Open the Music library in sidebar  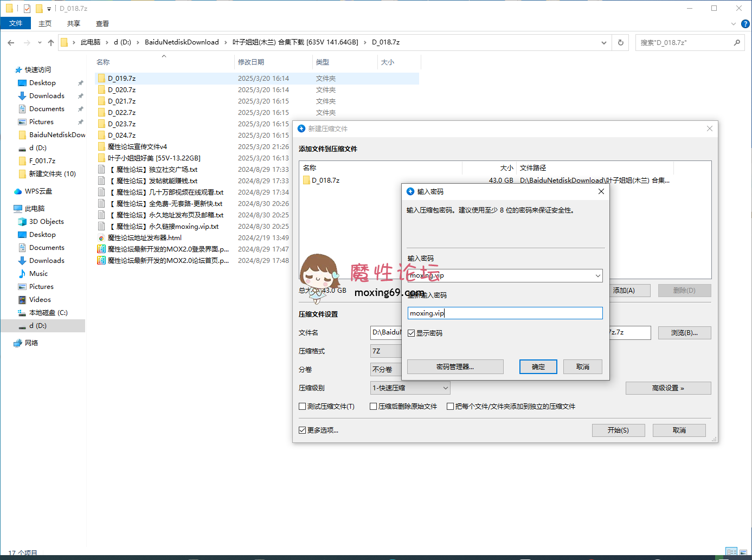38,274
